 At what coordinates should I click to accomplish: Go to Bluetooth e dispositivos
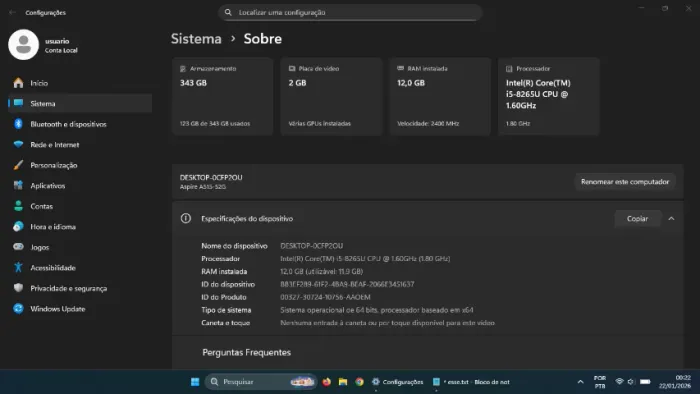point(80,124)
